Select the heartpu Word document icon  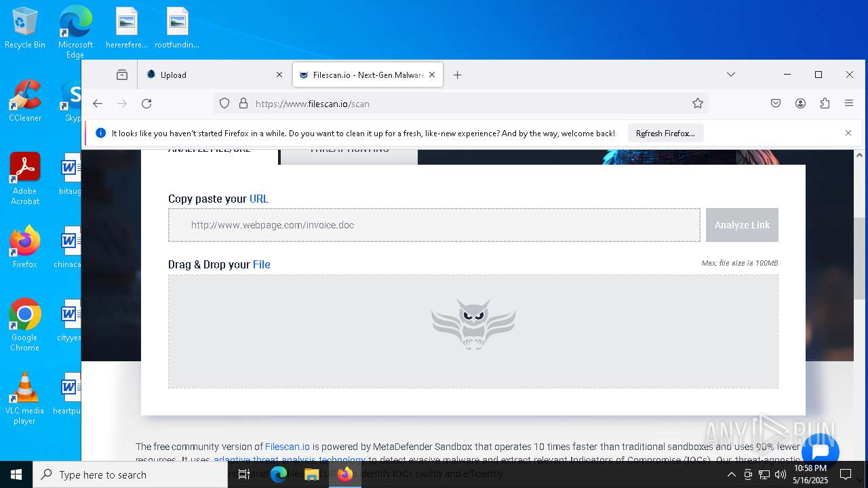click(x=68, y=394)
